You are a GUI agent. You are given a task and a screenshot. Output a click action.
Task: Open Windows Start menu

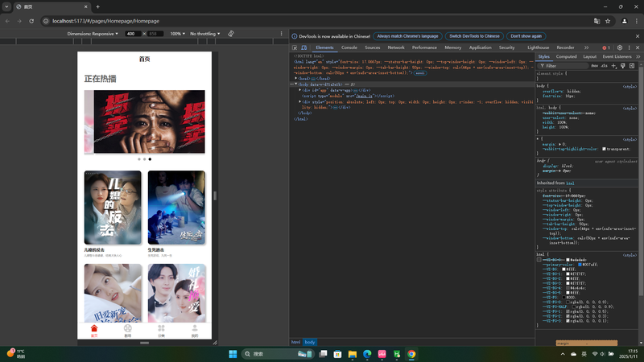point(233,354)
